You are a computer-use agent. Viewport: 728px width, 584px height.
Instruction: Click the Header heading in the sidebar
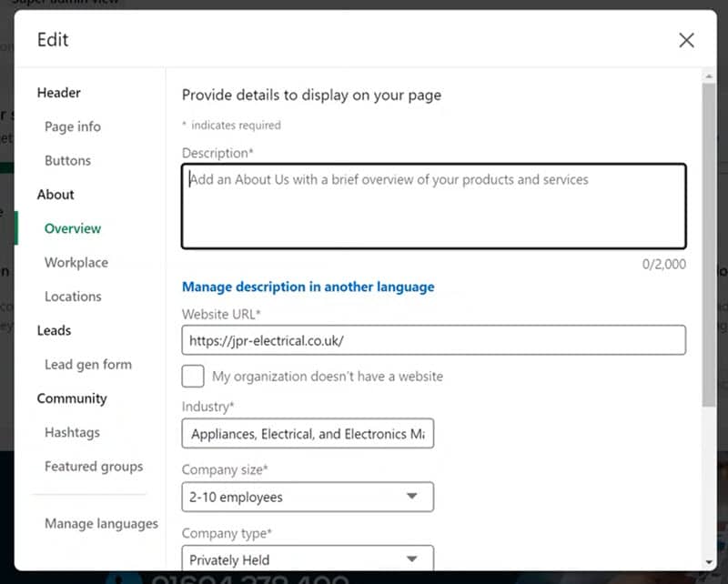pyautogui.click(x=58, y=93)
